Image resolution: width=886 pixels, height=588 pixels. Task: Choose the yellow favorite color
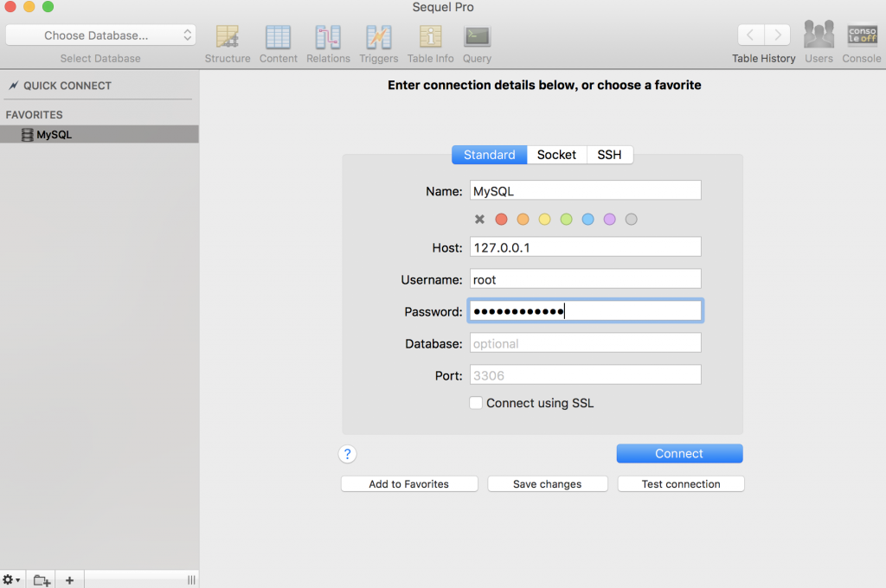(x=545, y=219)
